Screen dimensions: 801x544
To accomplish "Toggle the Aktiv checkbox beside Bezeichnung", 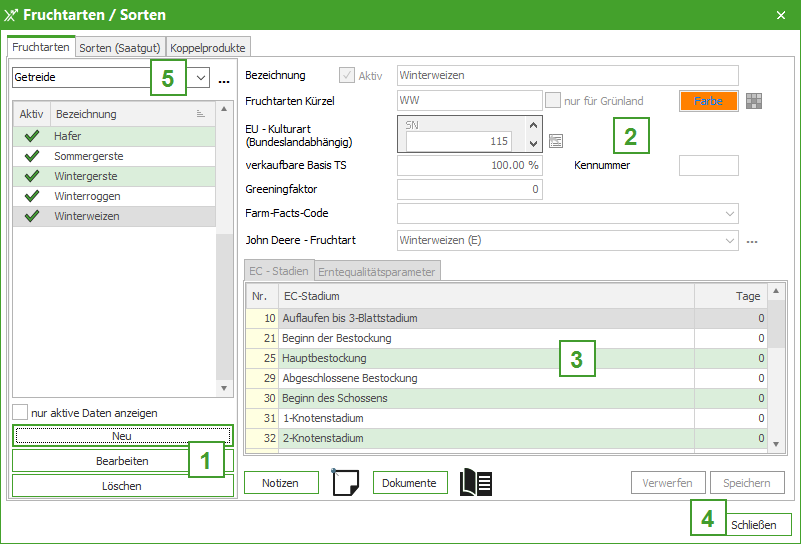I will point(347,75).
